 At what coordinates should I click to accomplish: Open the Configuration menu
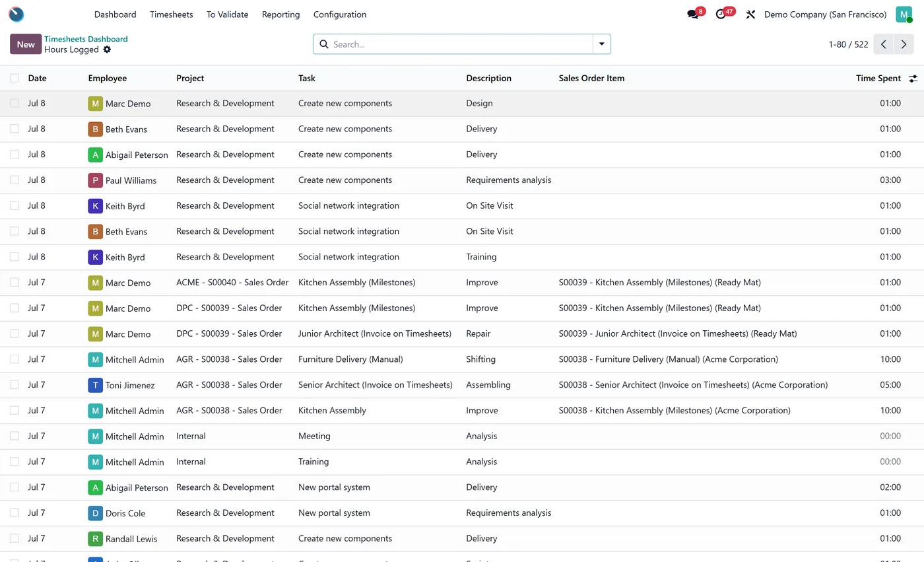340,15
